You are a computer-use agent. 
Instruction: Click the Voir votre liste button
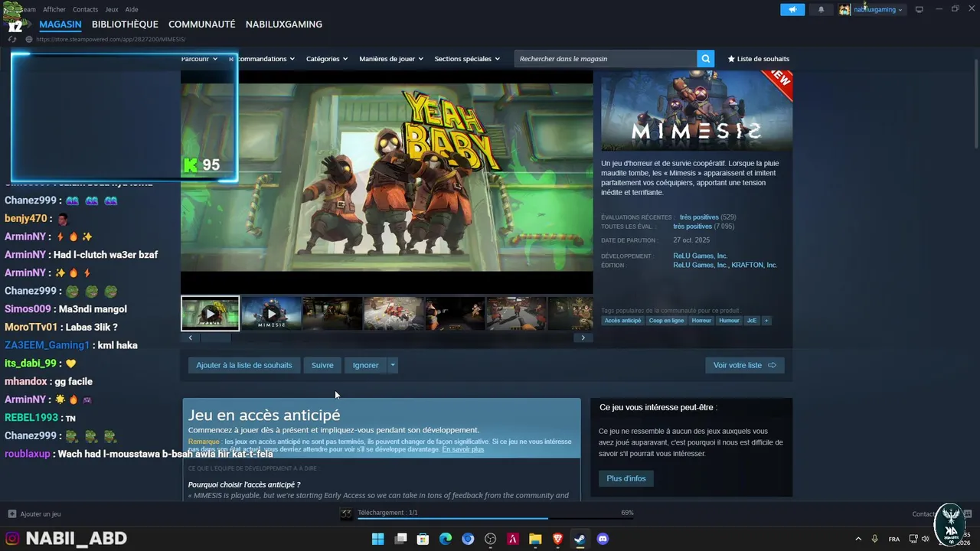(x=745, y=365)
